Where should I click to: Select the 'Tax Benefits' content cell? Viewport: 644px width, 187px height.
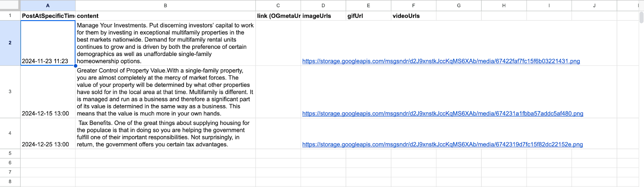(165, 133)
